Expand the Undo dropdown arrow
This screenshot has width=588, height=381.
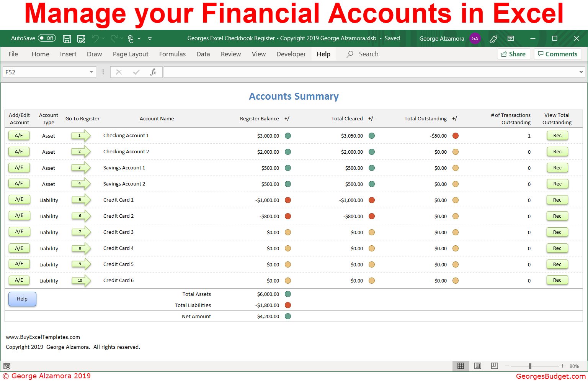tap(103, 38)
